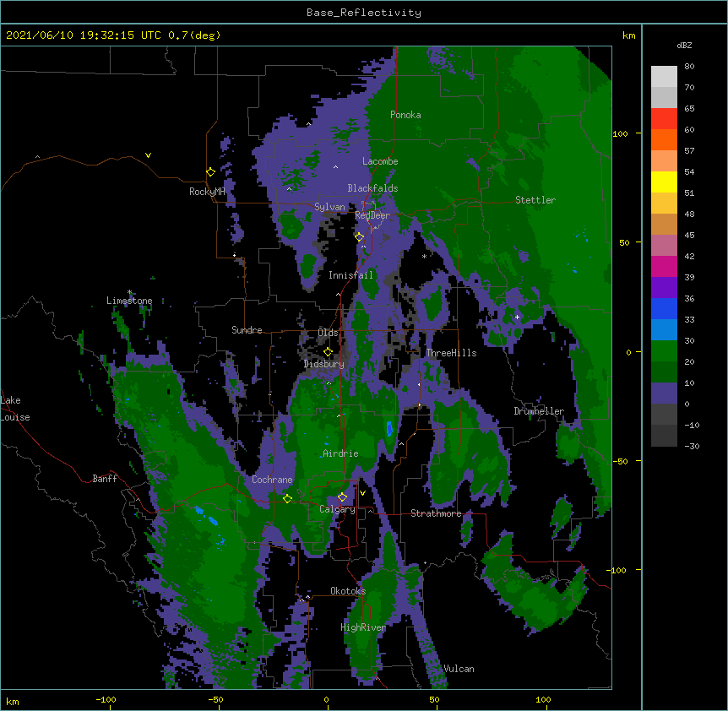Click the Stettler city label
728x711 pixels.
(x=535, y=200)
